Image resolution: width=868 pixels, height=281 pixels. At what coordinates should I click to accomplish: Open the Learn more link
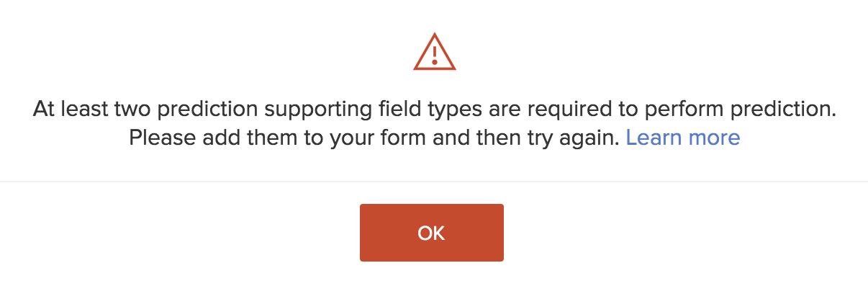point(683,138)
